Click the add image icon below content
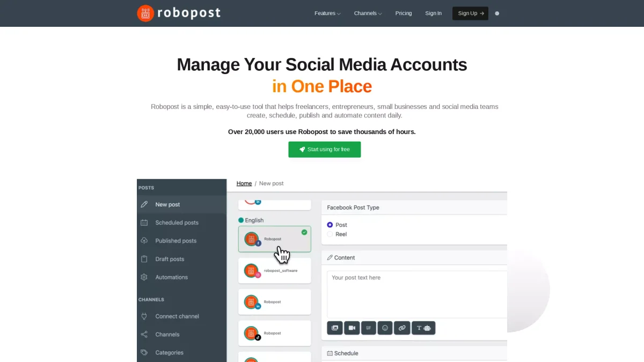Image resolution: width=644 pixels, height=362 pixels. (x=335, y=328)
